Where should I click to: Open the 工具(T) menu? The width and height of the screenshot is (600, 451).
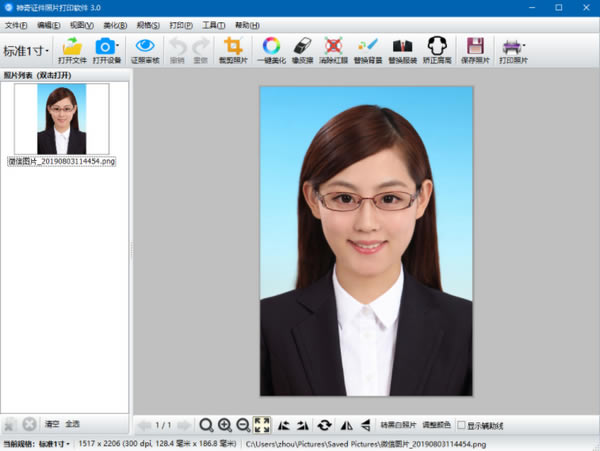pos(213,24)
